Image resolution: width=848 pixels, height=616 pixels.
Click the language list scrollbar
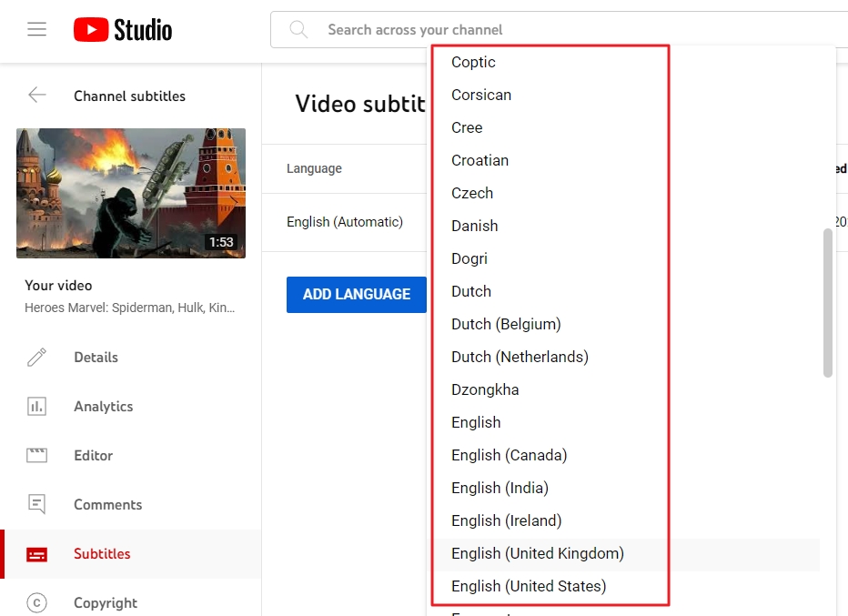[827, 303]
